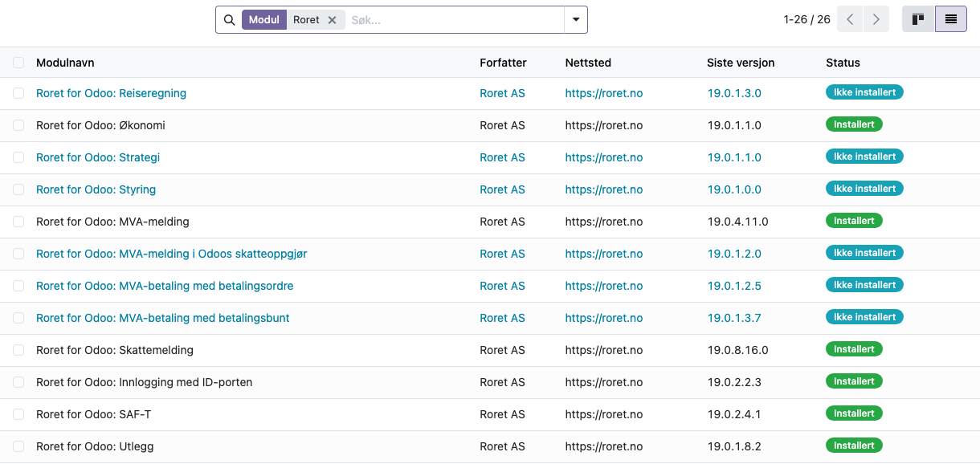Screen dimensions: 980x464
Task: Select checkbox for Roret for Odoo: Reiseregning
Action: click(x=18, y=93)
